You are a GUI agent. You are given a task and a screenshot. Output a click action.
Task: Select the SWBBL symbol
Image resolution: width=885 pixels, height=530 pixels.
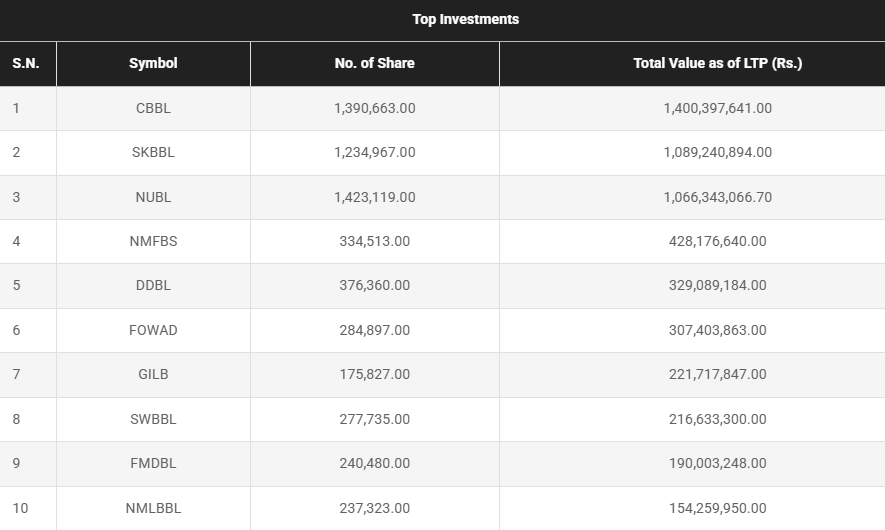[x=153, y=419]
